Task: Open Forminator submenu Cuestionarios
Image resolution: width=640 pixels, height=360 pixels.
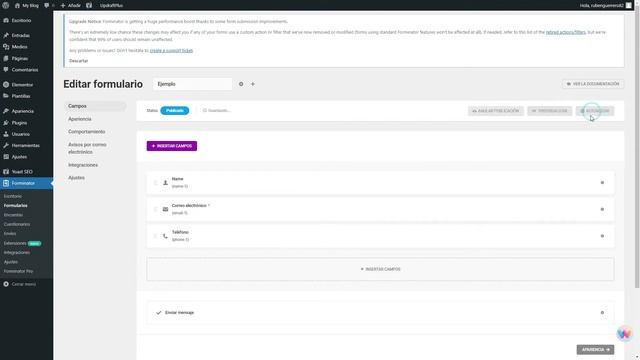Action: (x=17, y=224)
